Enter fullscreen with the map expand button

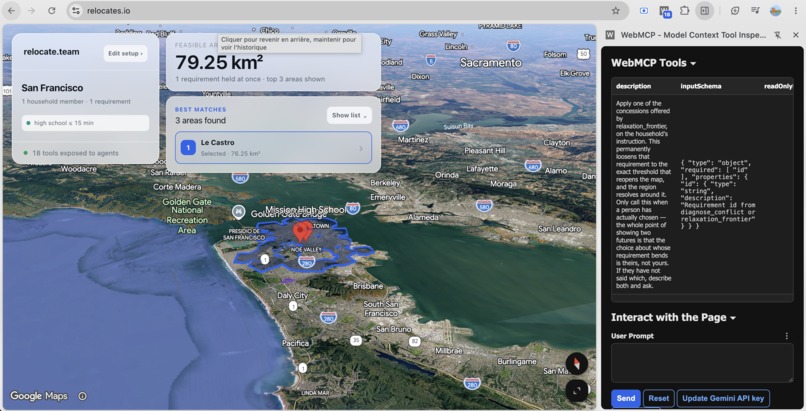[x=577, y=391]
